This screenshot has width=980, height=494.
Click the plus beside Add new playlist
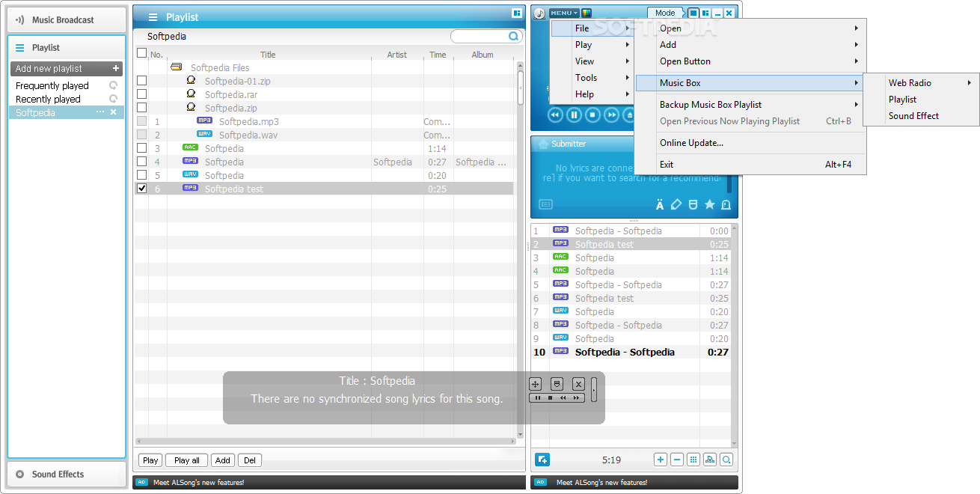pos(116,68)
